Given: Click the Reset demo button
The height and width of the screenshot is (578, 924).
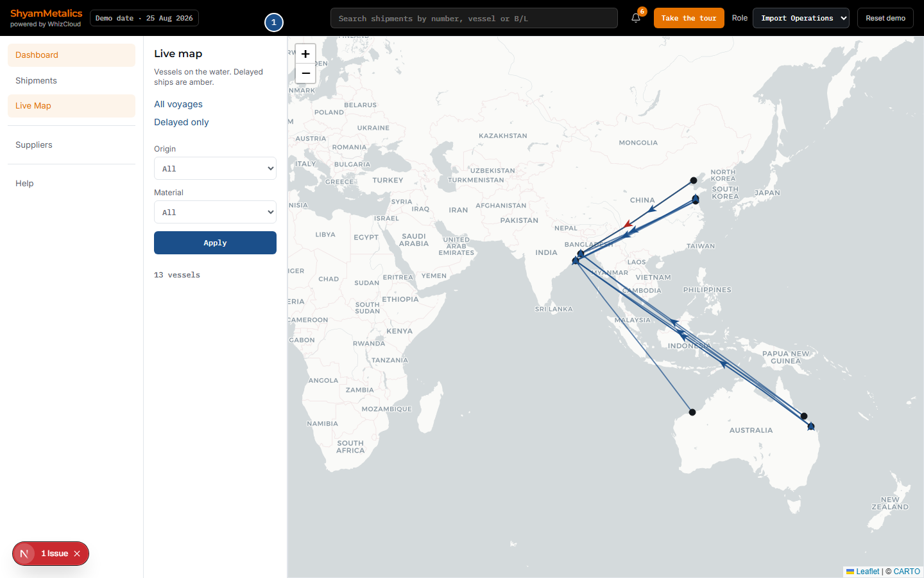Looking at the screenshot, I should point(886,18).
